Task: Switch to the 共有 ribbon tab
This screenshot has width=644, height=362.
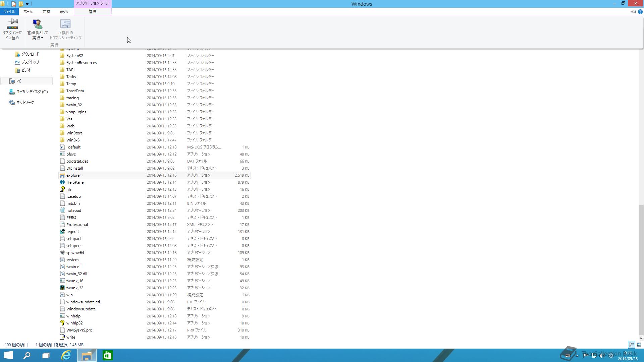Action: coord(46,11)
